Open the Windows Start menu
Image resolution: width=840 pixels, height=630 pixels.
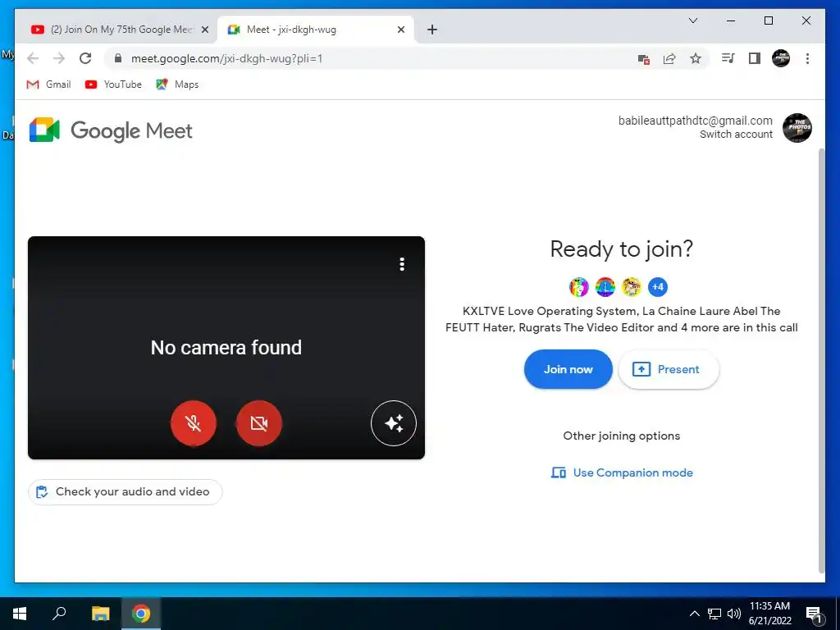coord(20,614)
